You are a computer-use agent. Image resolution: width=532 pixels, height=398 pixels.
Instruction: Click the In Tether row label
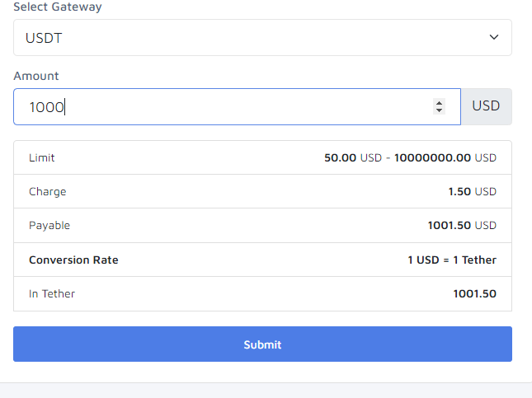tap(52, 293)
